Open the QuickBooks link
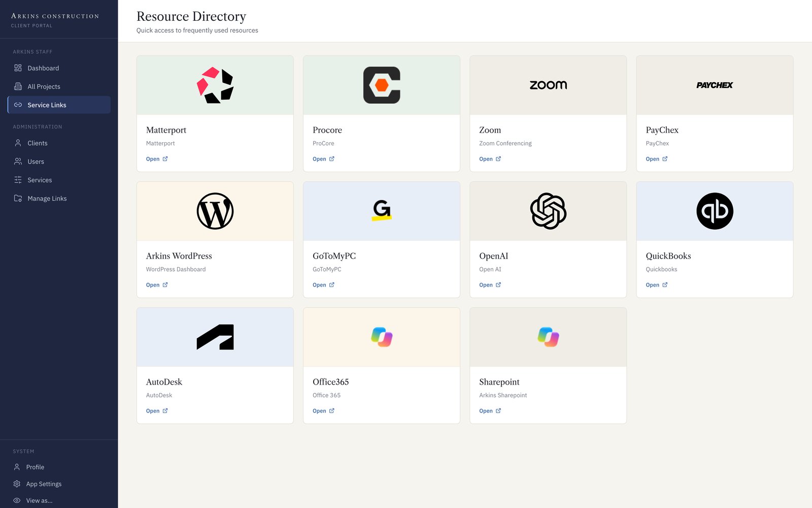812x508 pixels. 656,285
